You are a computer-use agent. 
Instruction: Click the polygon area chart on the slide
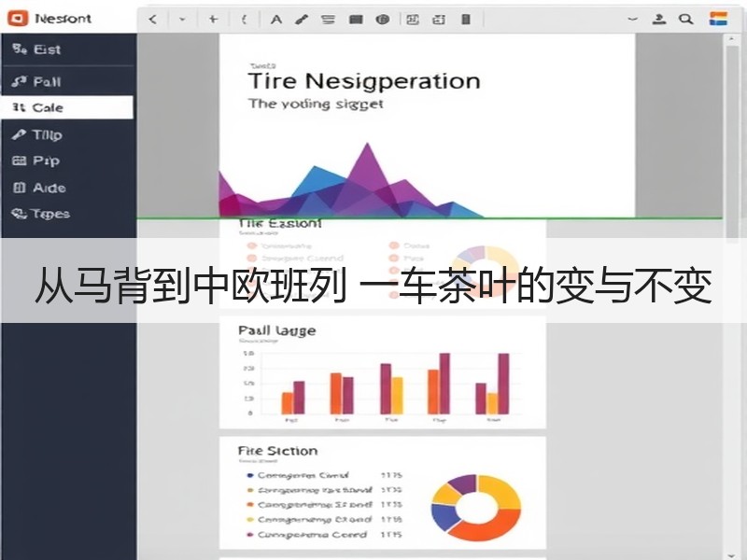coord(350,181)
